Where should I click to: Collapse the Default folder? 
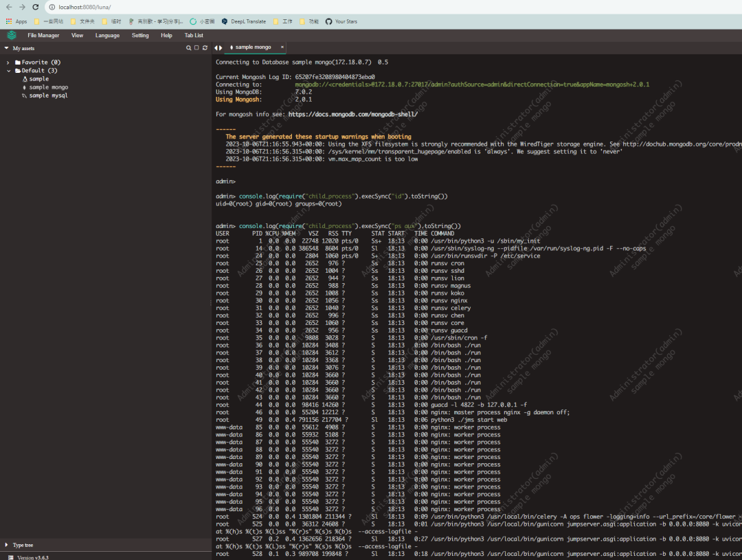coord(8,71)
